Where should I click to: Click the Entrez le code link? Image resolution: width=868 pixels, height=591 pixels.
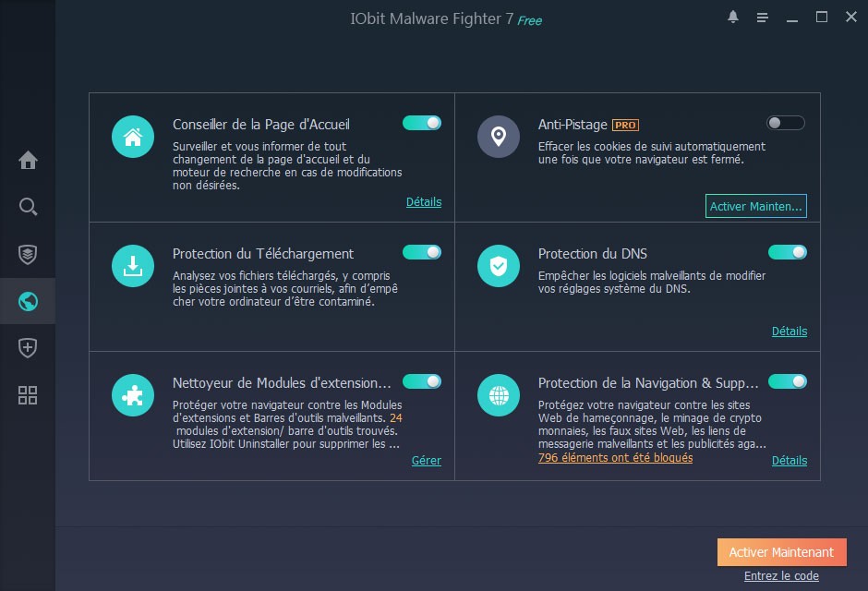coord(781,576)
